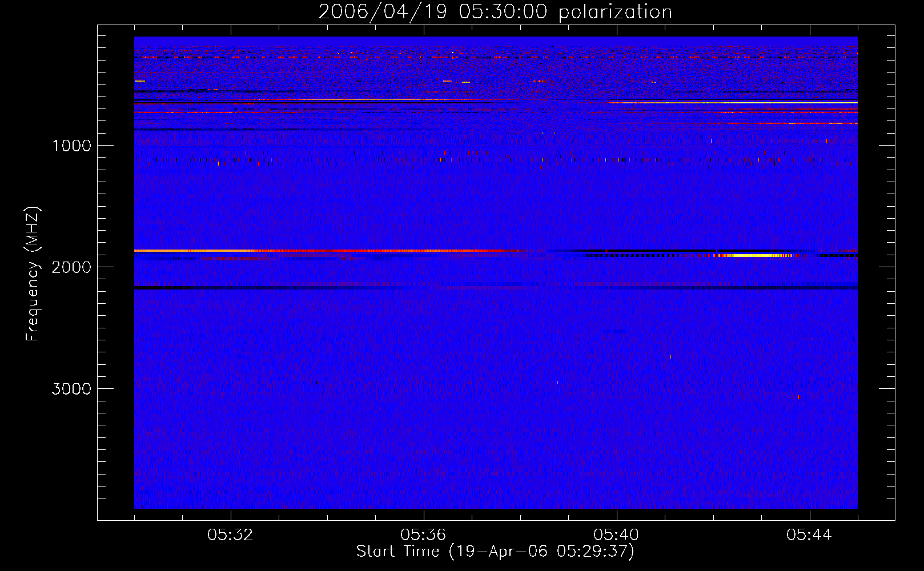Click the orange-red emission band near 1870 MHz
The height and width of the screenshot is (571, 924).
(326, 251)
